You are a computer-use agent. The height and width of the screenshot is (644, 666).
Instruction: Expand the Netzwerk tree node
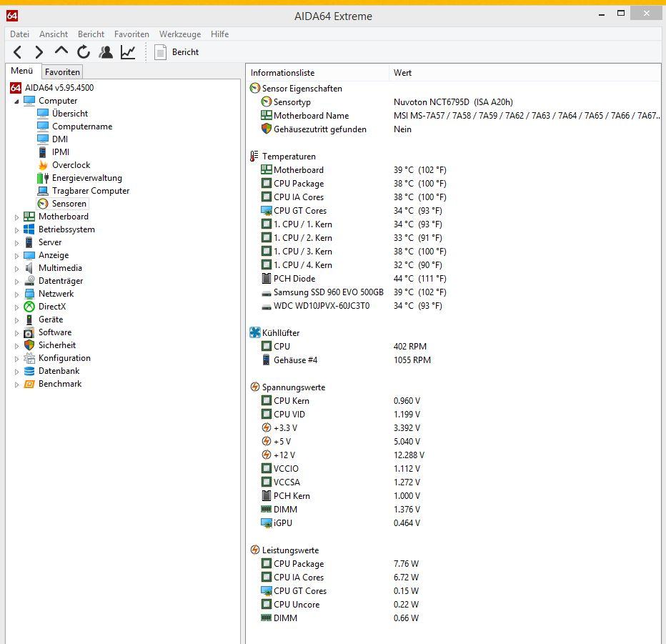(x=16, y=294)
